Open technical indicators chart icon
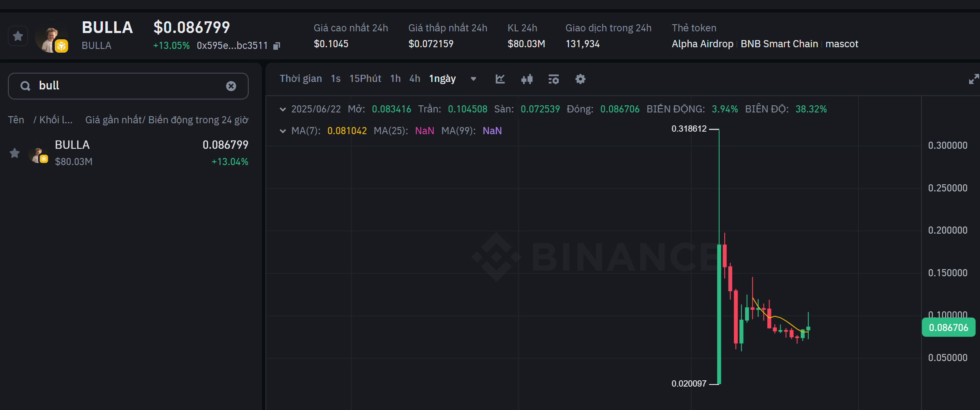This screenshot has height=410, width=980. tap(500, 79)
